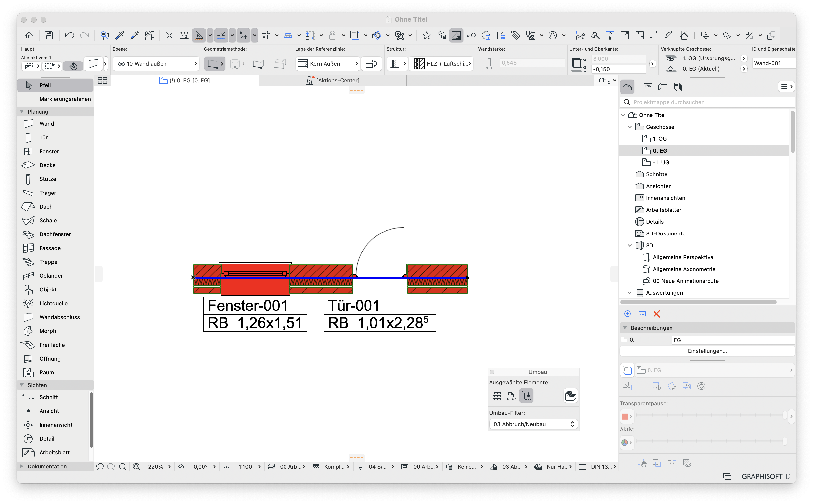Open the 1. OG linked story chevron
Viewport: 813px width, 504px height.
743,58
